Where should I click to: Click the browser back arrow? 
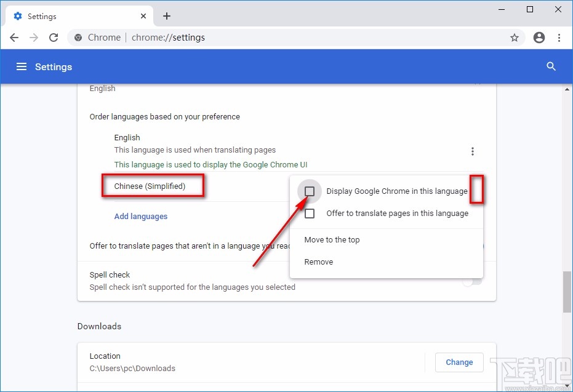[x=14, y=38]
